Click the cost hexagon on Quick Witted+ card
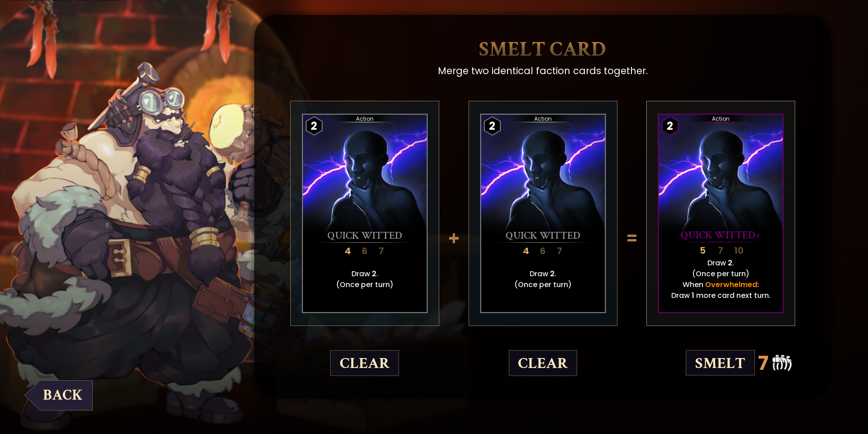 coord(670,126)
